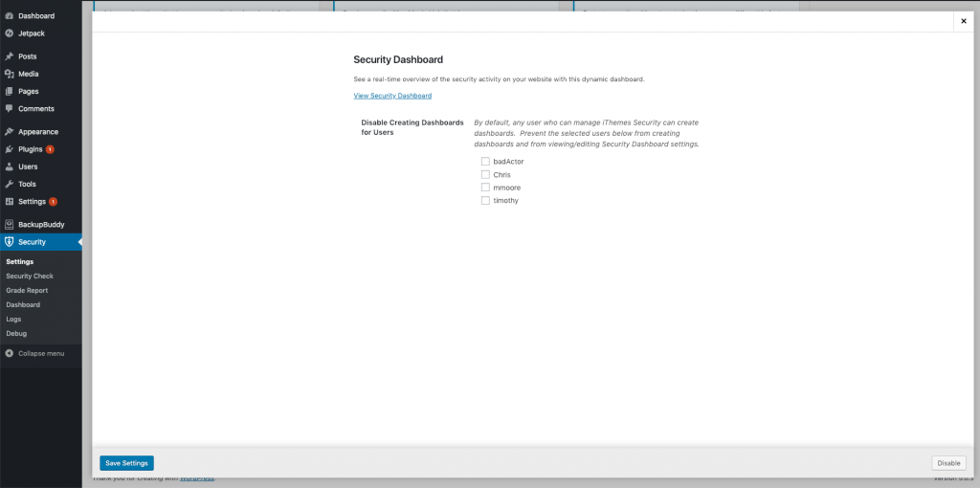Open the Tools menu item

tap(40, 185)
